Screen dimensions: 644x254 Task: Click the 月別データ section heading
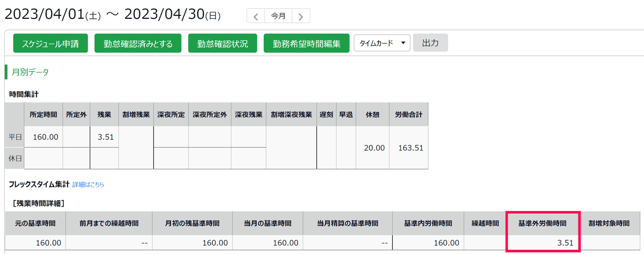(30, 72)
